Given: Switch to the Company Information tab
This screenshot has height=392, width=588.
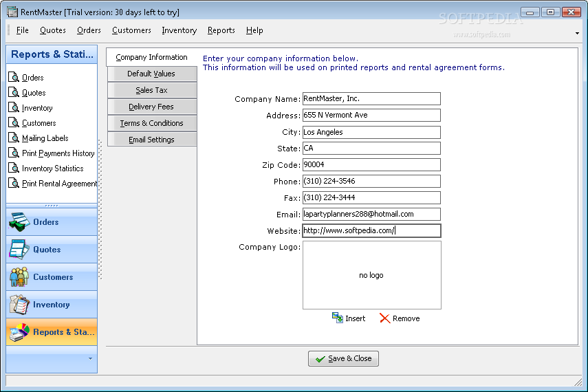Looking at the screenshot, I should (151, 57).
